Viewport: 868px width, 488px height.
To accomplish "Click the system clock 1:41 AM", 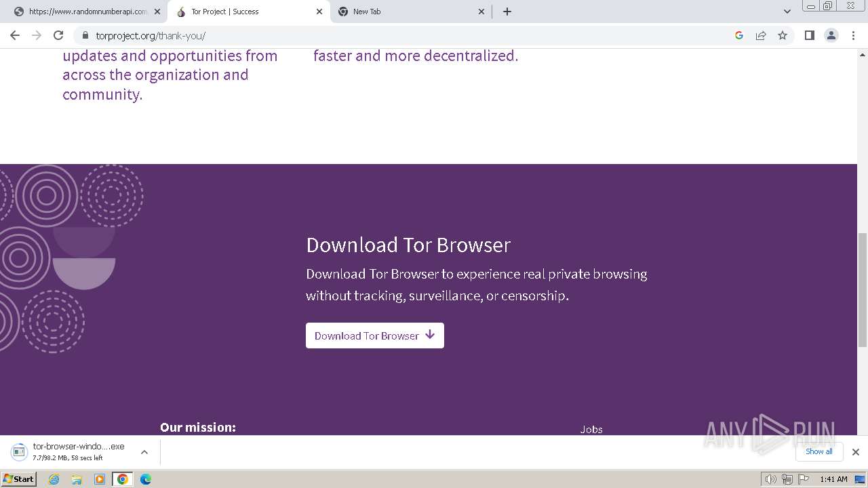I will click(833, 479).
